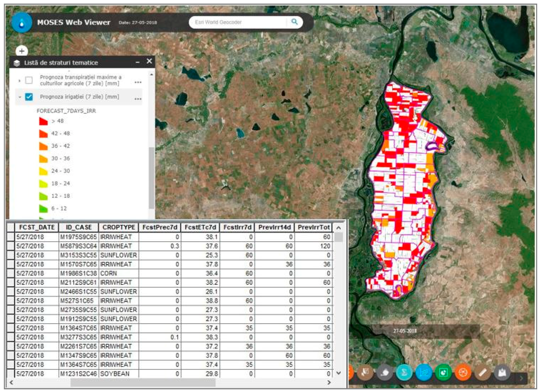The height and width of the screenshot is (392, 540).
Task: Click inside the Esri World Geocoder search field
Action: 238,22
